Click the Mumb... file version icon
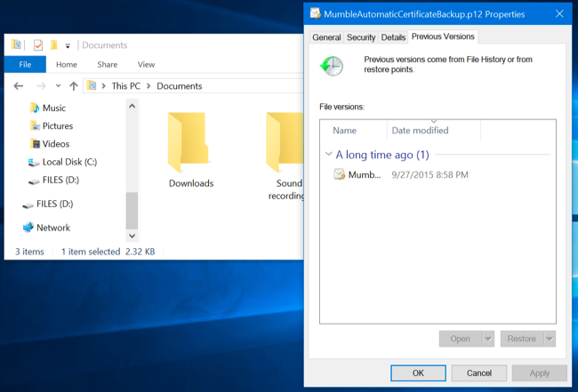This screenshot has width=578, height=392. coord(339,174)
